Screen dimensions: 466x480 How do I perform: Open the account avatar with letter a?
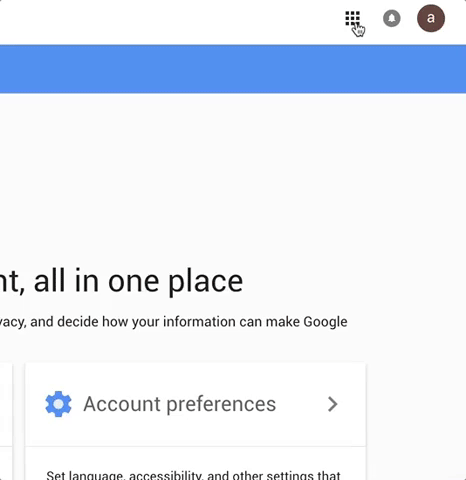click(x=431, y=18)
